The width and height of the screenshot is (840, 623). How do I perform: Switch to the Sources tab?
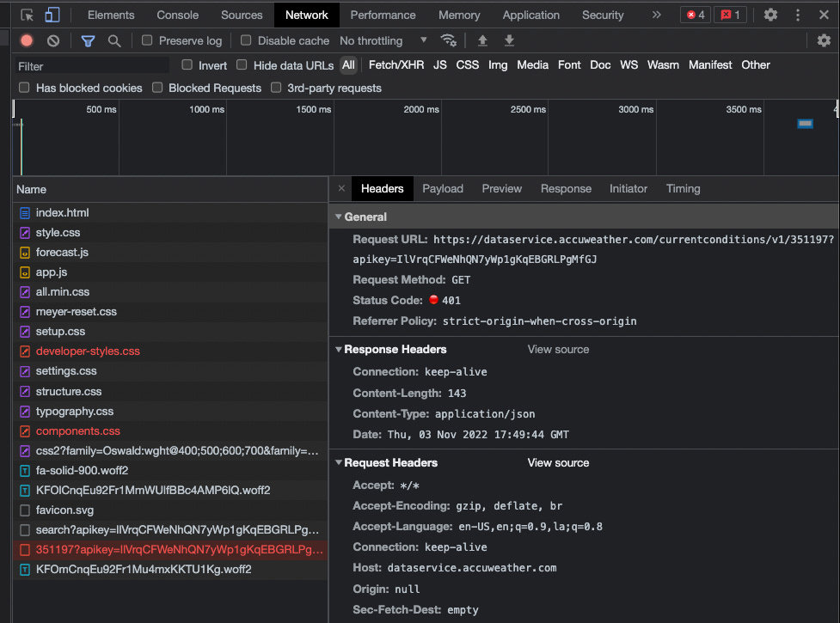pyautogui.click(x=242, y=15)
